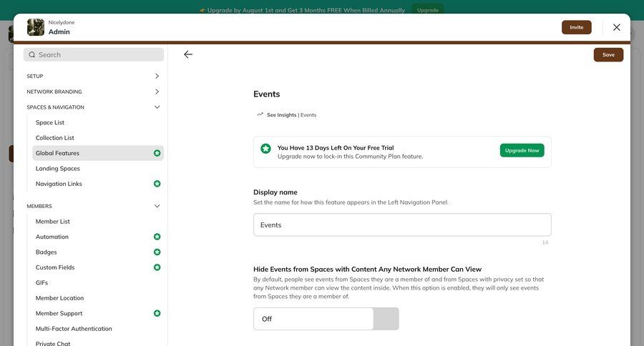The image size is (644, 346).
Task: Open Navigation Links in the sidebar
Action: [59, 184]
